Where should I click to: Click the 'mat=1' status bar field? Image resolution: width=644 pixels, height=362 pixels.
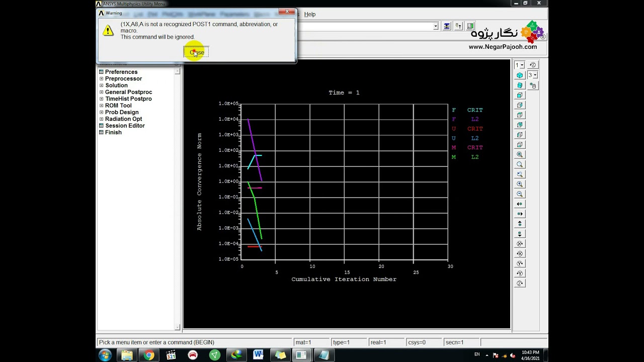[311, 342]
